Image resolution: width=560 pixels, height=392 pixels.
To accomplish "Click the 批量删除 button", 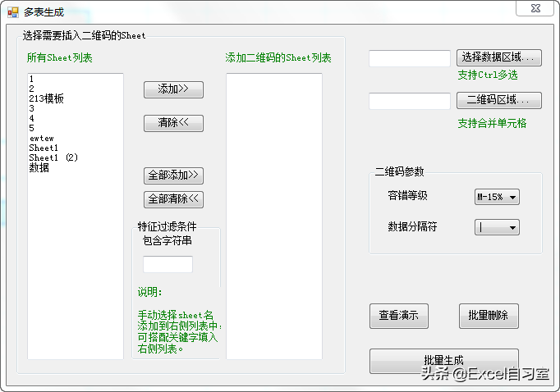I will (489, 316).
